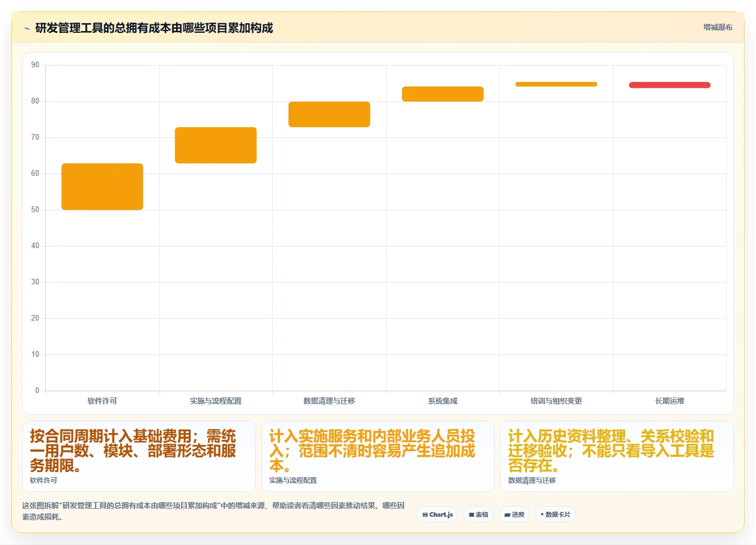Image resolution: width=756 pixels, height=545 pixels.
Task: Click the red 长期运维 bar
Action: point(669,85)
